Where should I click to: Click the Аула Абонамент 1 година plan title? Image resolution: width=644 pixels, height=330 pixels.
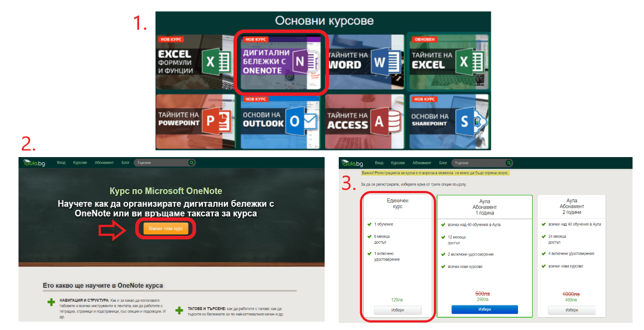pos(484,207)
